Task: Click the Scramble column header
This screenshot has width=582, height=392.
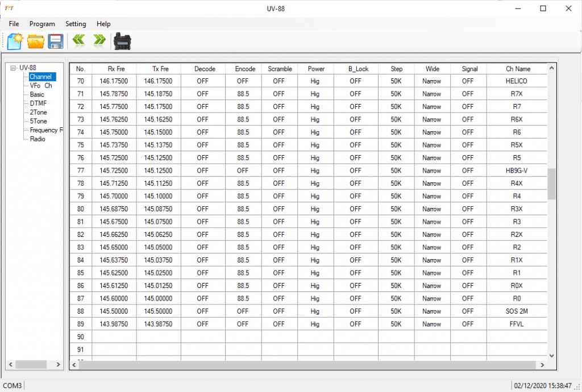Action: (279, 69)
